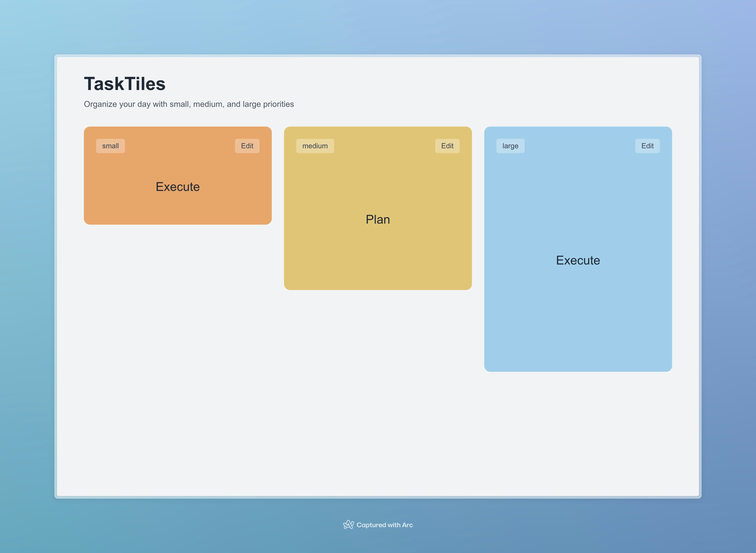Click Edit on the large blue tile

(x=648, y=146)
